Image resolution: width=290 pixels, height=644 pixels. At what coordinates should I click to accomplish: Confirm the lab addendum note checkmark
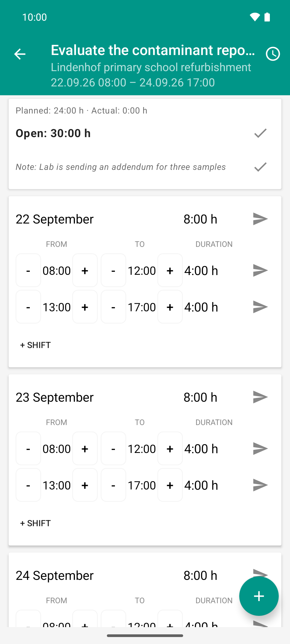(x=260, y=167)
